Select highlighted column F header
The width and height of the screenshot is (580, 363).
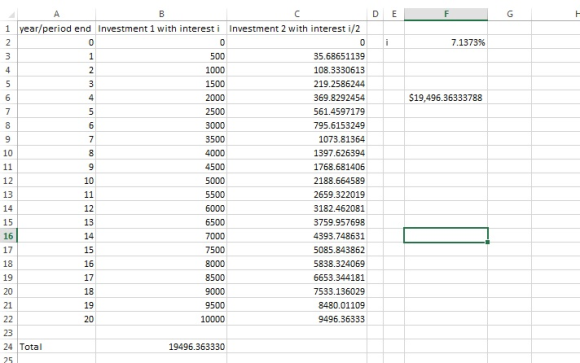click(446, 14)
